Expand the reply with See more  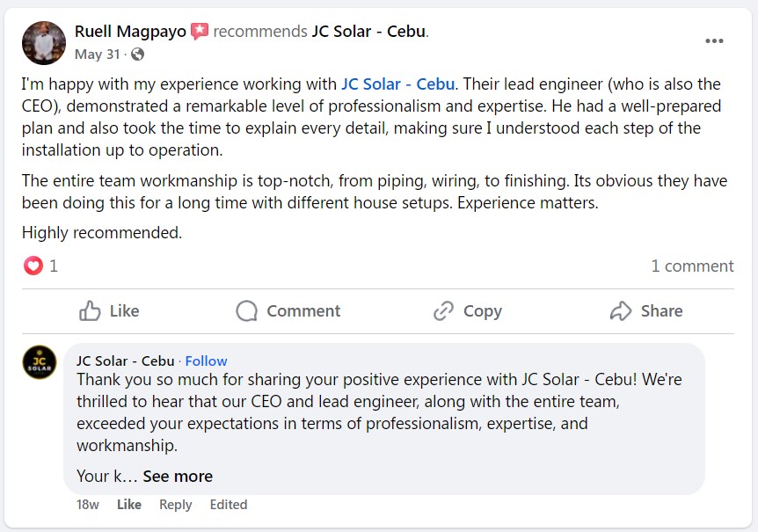pyautogui.click(x=178, y=476)
